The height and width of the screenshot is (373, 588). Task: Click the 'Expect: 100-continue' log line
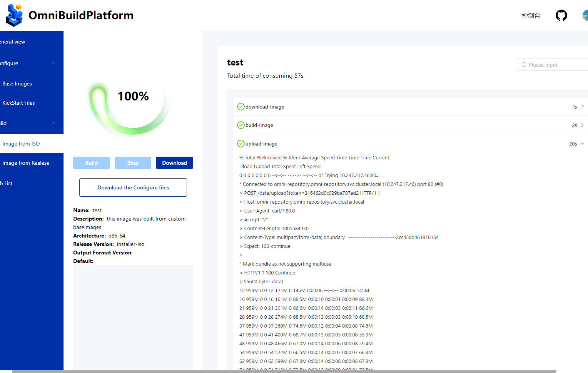265,246
